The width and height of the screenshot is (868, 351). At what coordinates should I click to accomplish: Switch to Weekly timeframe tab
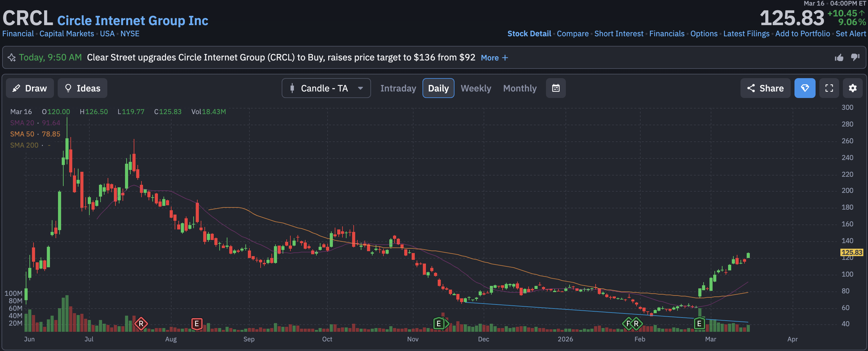click(476, 88)
